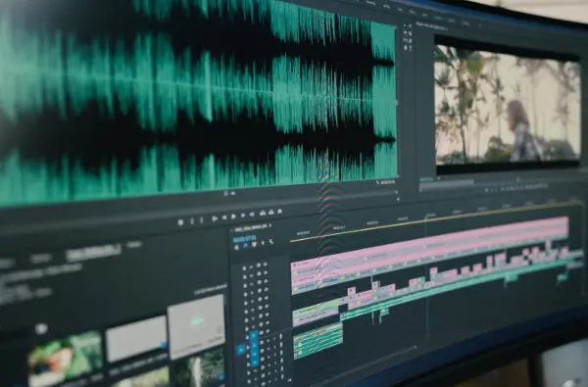Viewport: 588px width, 387px height.
Task: Open the highlighted tab in the Project panel
Action: coord(93,252)
